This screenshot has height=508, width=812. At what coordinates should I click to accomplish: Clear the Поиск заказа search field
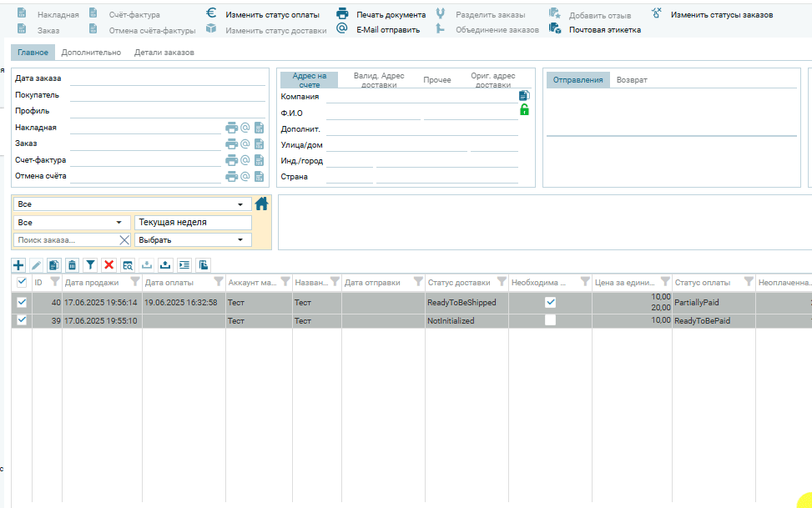(124, 240)
